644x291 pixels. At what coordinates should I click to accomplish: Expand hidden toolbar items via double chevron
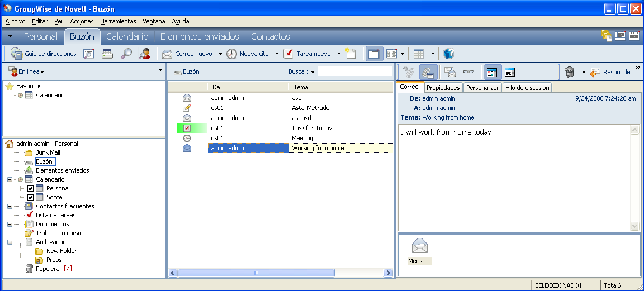click(638, 68)
